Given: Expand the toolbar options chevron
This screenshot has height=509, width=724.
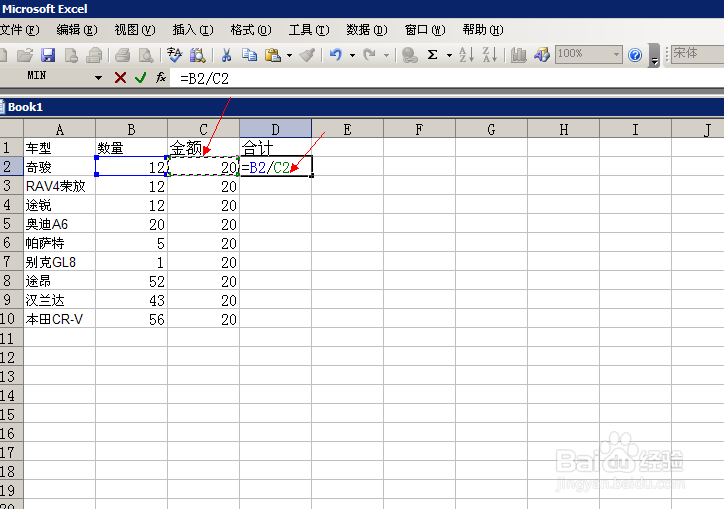Looking at the screenshot, I should (x=654, y=55).
